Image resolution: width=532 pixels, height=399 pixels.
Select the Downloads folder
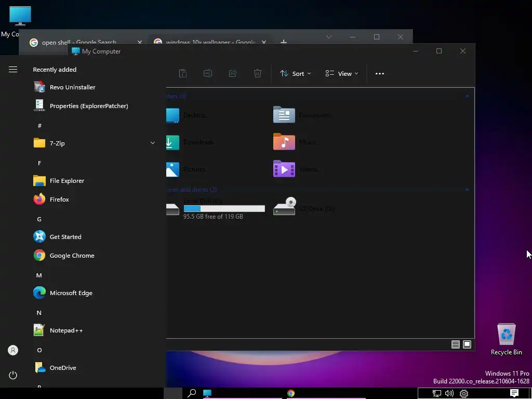(x=190, y=142)
